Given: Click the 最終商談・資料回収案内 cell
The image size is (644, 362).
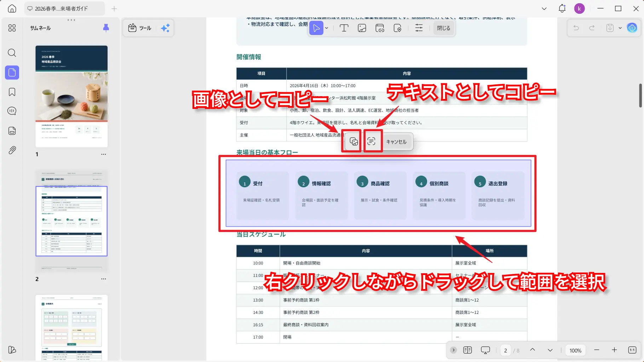Looking at the screenshot, I should 366,325.
